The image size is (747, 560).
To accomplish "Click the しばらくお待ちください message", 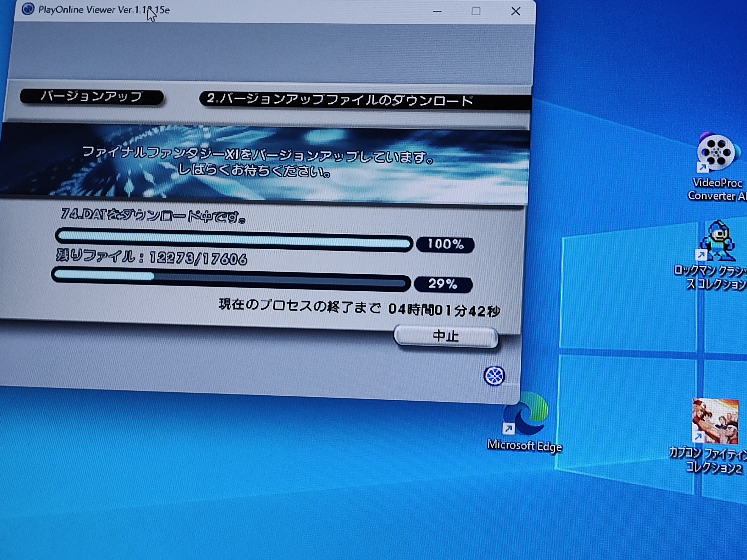I will coord(254,170).
